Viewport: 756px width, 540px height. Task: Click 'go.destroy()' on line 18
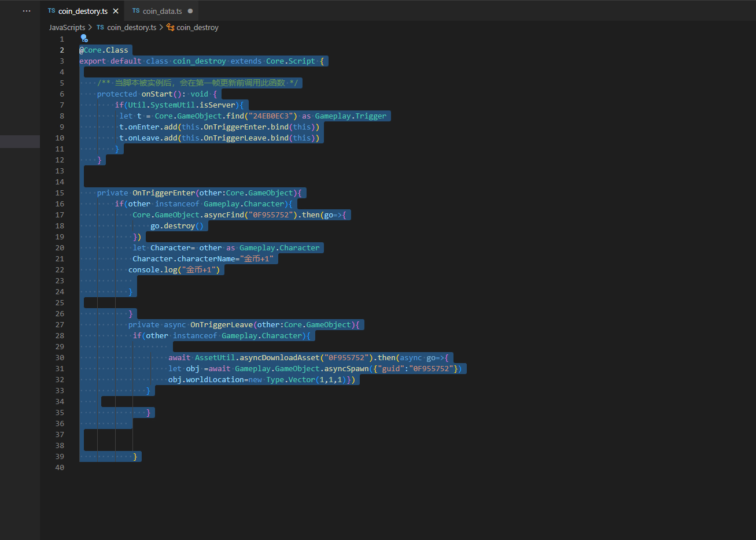tap(177, 225)
